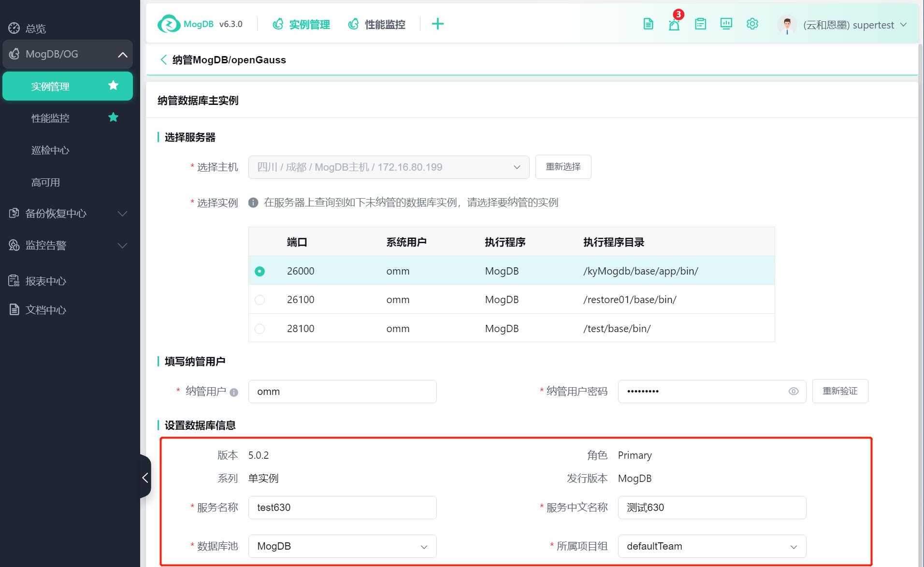Go back using arrow beside 纳管MogDB/openGauss
This screenshot has height=567, width=924.
163,59
